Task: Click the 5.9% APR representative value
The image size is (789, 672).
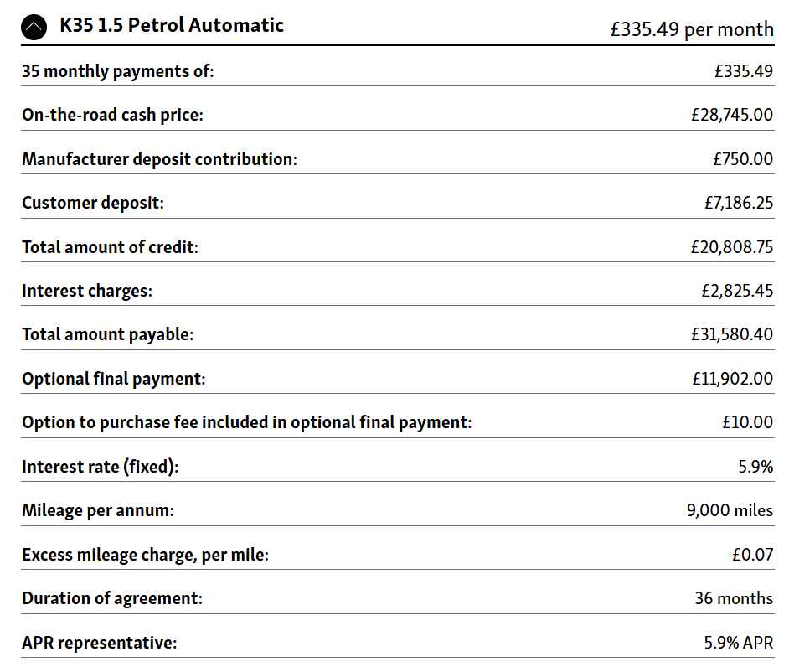Action: (738, 643)
